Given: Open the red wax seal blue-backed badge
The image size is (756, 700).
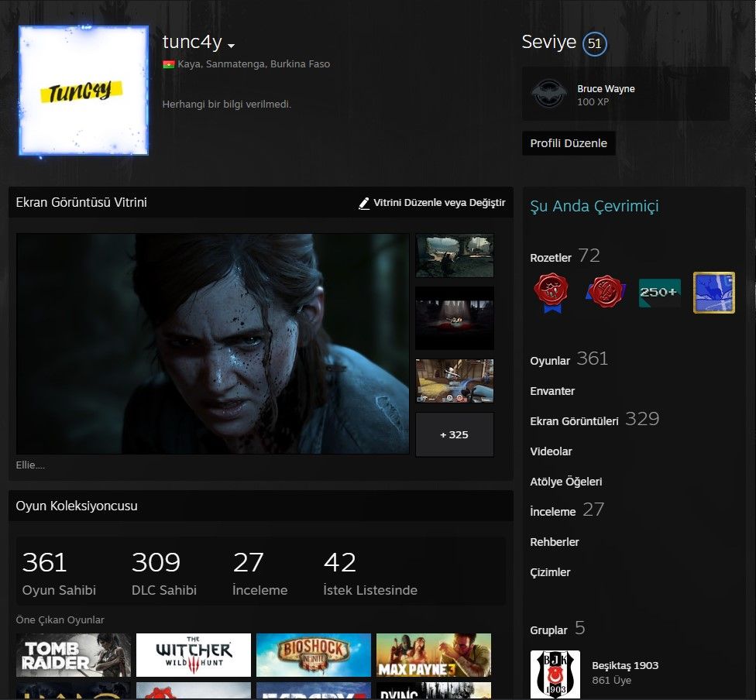Looking at the screenshot, I should [606, 292].
